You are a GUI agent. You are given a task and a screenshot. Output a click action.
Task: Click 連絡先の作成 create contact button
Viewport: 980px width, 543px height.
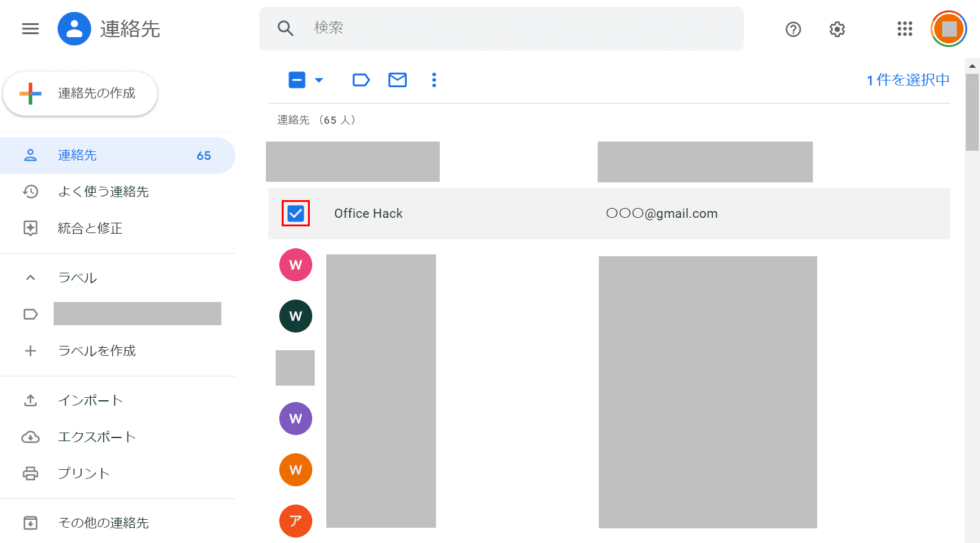coord(80,93)
